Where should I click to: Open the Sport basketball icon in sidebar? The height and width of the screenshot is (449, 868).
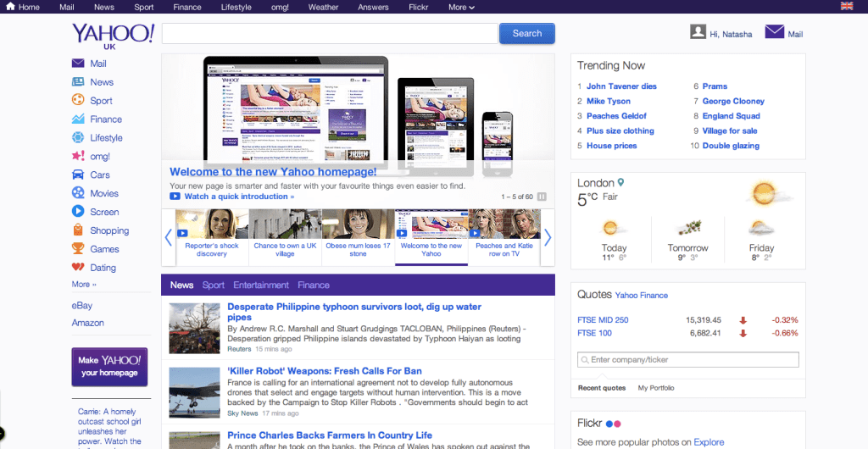pyautogui.click(x=78, y=101)
